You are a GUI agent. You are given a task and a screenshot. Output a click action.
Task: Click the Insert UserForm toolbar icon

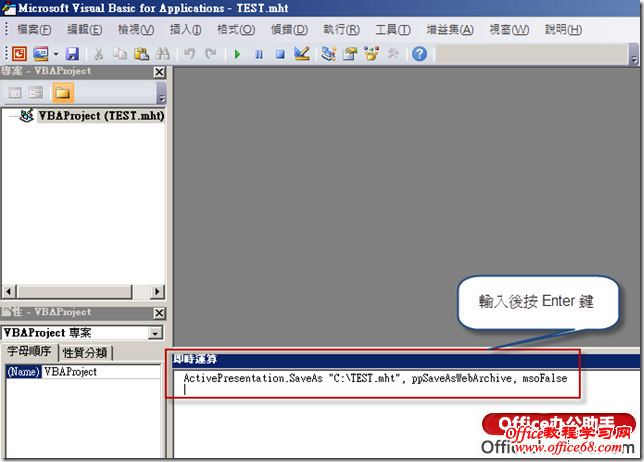[x=41, y=54]
